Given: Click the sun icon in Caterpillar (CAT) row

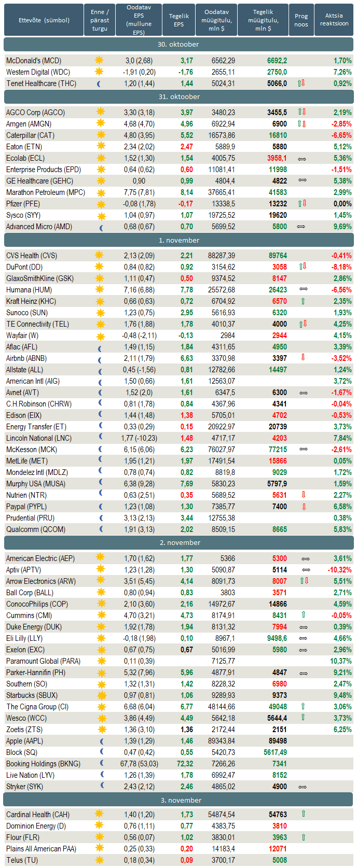Looking at the screenshot, I should pyautogui.click(x=101, y=135).
